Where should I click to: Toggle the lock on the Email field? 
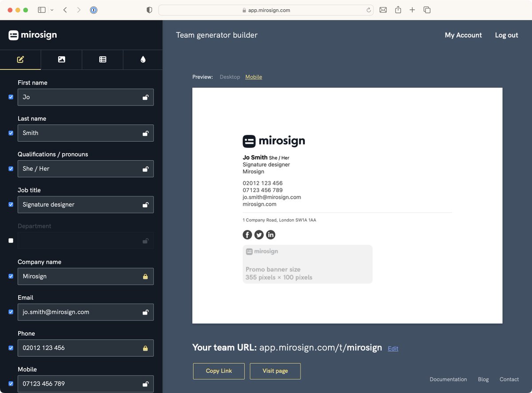(x=145, y=312)
